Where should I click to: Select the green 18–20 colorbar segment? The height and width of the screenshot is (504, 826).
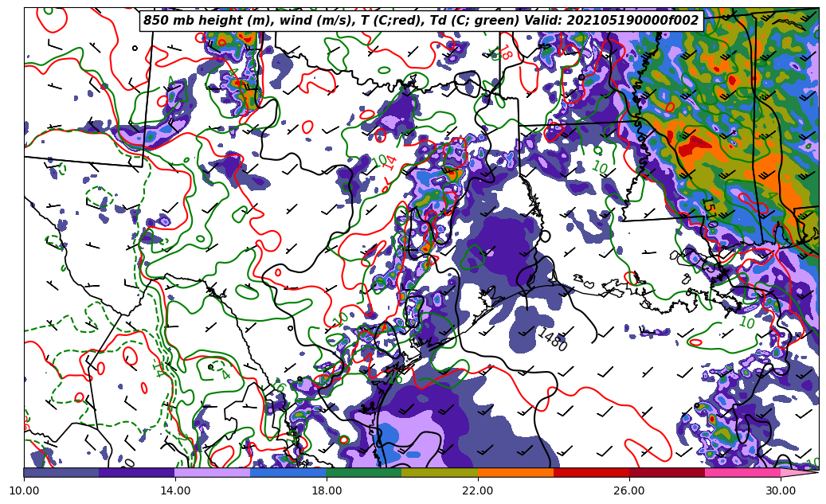point(364,472)
